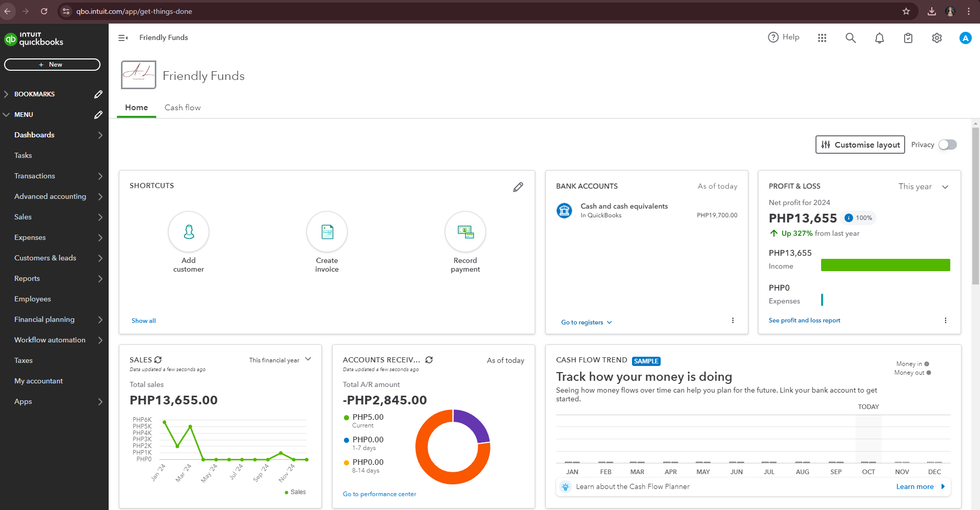This screenshot has height=510, width=980.
Task: Click the QuickBooks logo
Action: pyautogui.click(x=34, y=39)
